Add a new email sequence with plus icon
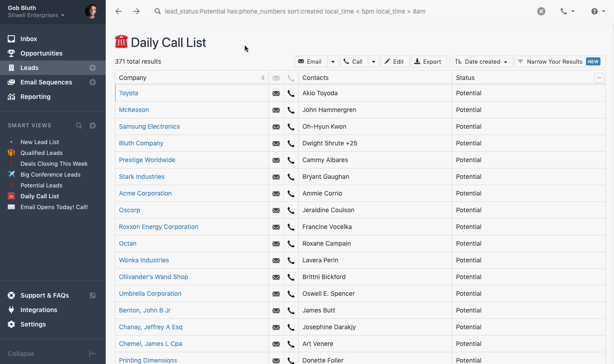This screenshot has height=364, width=614. tap(93, 82)
